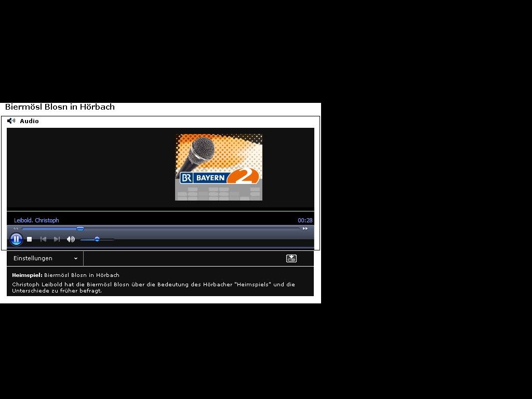Skip to the next track
The image size is (532, 399).
pos(57,239)
